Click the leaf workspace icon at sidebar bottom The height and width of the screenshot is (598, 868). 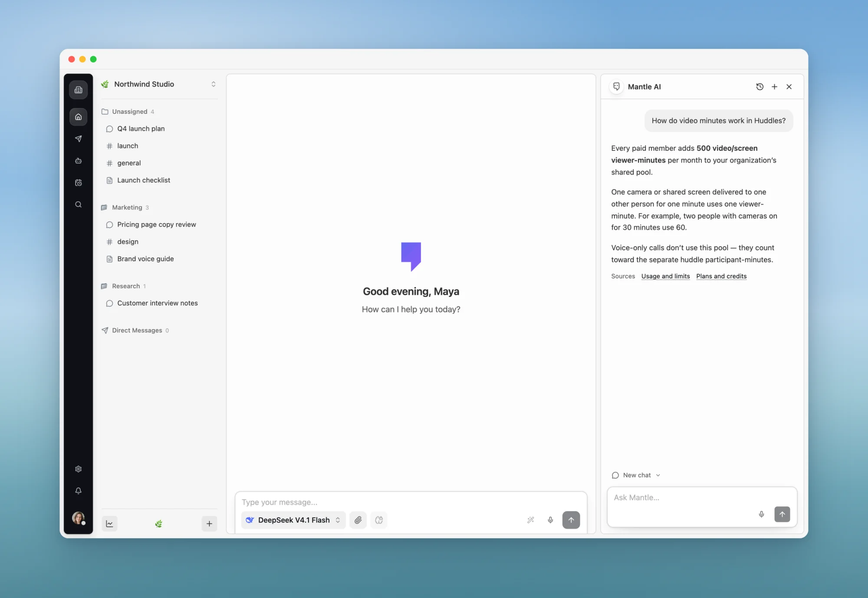click(159, 524)
